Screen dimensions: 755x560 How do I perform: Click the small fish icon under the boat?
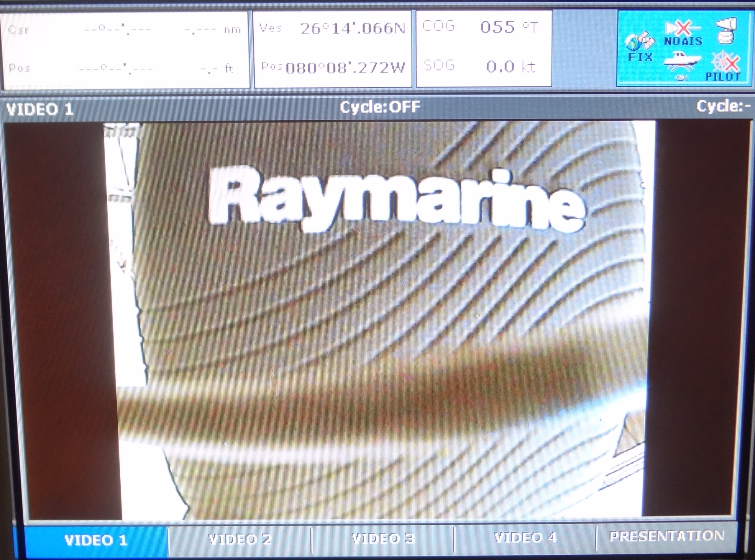681,78
